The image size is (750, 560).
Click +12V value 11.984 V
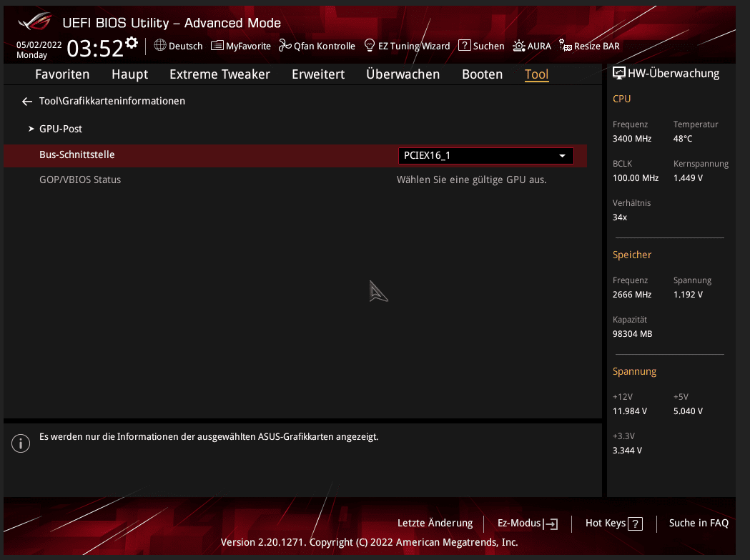click(x=629, y=412)
